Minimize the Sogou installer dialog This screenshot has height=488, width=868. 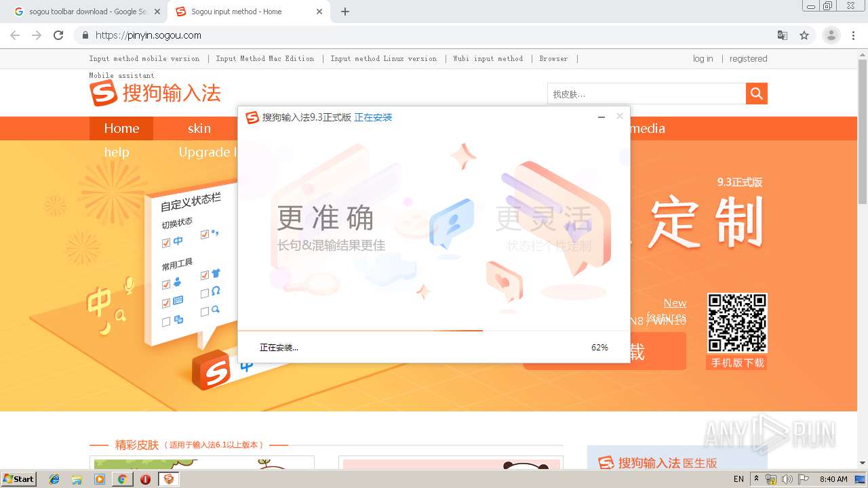(601, 117)
